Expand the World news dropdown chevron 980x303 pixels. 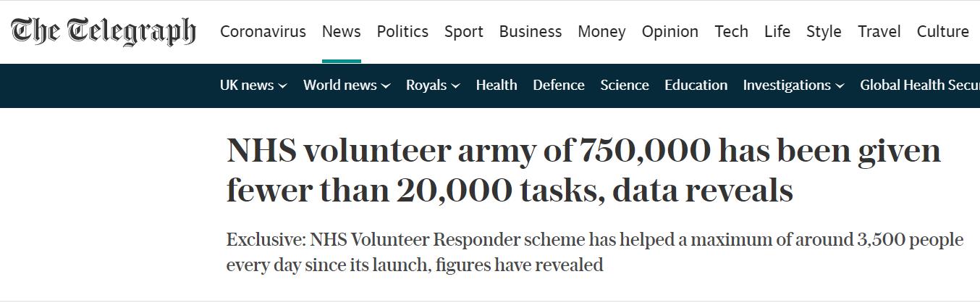click(386, 86)
